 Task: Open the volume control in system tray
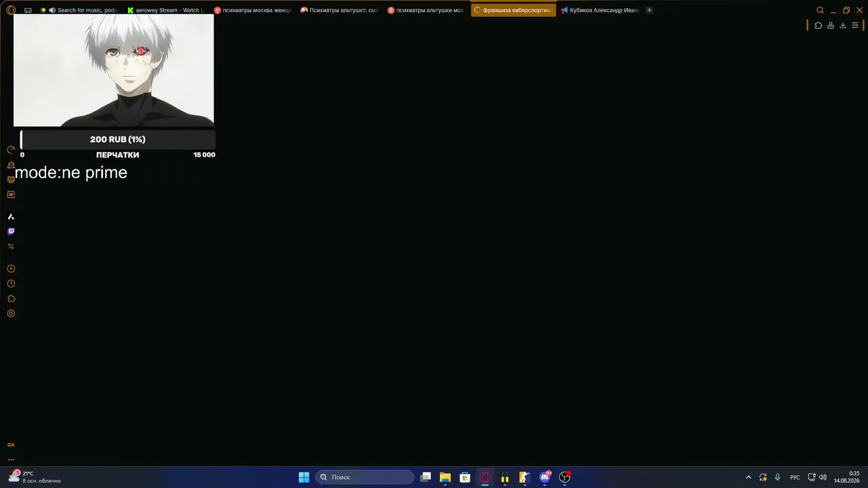point(823,477)
